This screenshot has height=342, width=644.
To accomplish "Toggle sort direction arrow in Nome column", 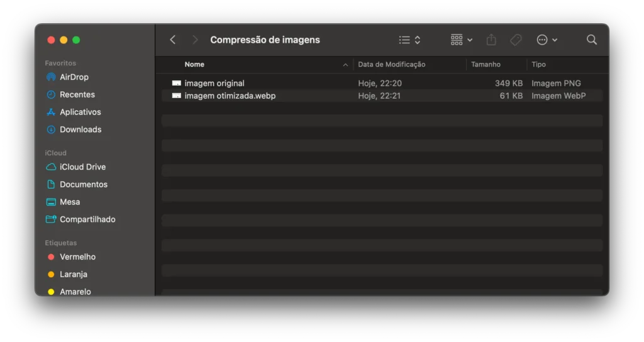I will [345, 65].
